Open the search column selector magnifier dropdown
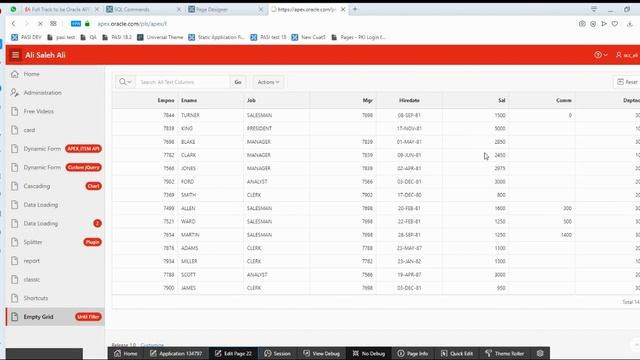 coord(125,82)
